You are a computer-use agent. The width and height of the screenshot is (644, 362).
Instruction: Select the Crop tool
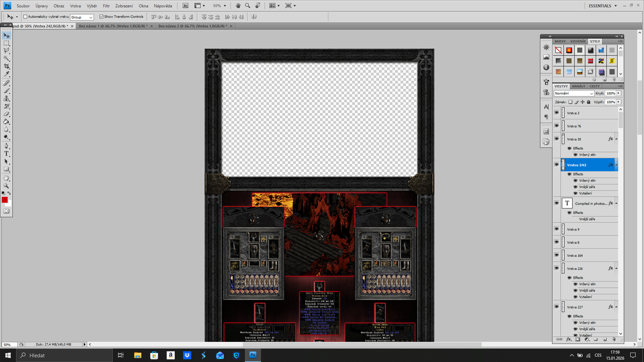click(x=7, y=66)
